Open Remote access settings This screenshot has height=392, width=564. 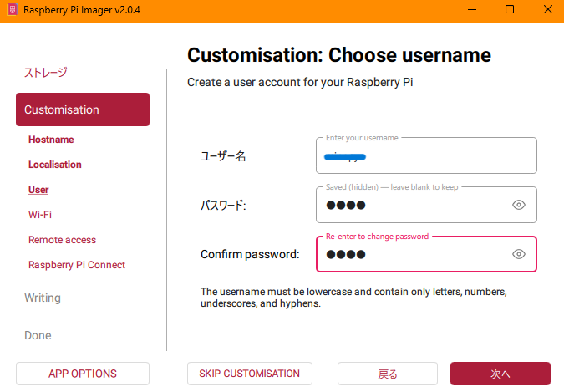pyautogui.click(x=63, y=240)
